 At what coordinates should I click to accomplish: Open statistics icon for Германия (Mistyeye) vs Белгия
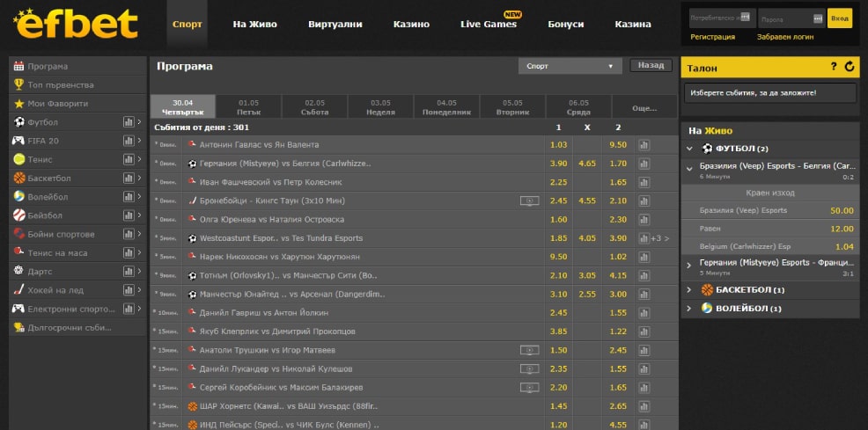pyautogui.click(x=644, y=164)
